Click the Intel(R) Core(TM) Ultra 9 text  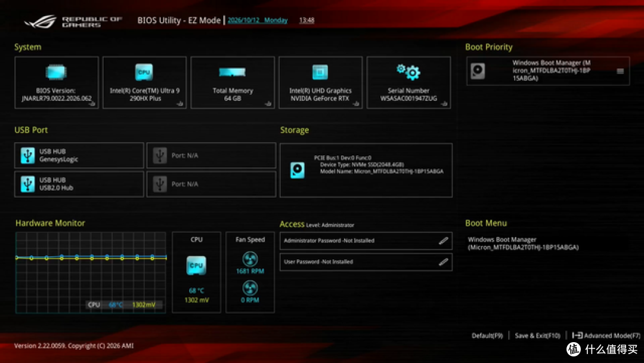[144, 90]
